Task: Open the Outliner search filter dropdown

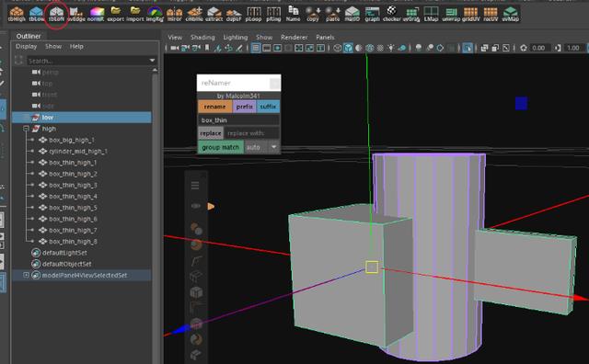Action: (152, 61)
